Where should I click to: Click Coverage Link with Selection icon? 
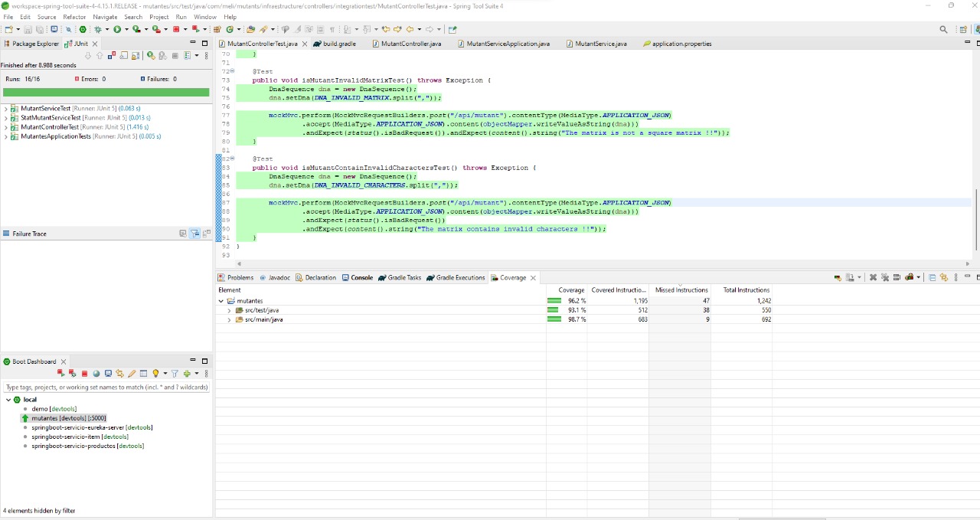pos(944,277)
